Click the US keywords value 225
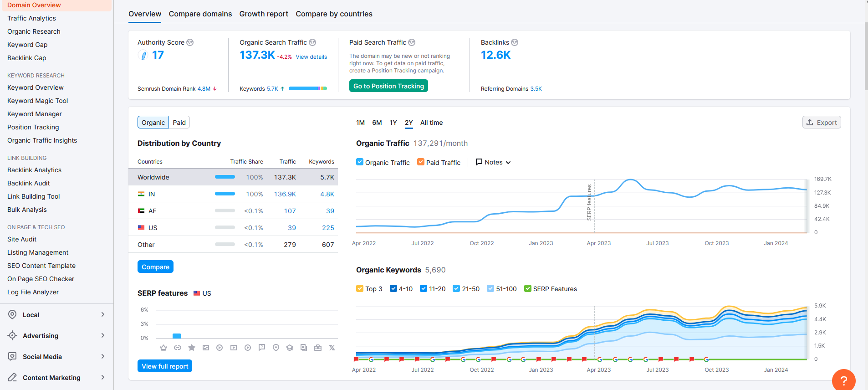The height and width of the screenshot is (390, 868). coord(328,228)
